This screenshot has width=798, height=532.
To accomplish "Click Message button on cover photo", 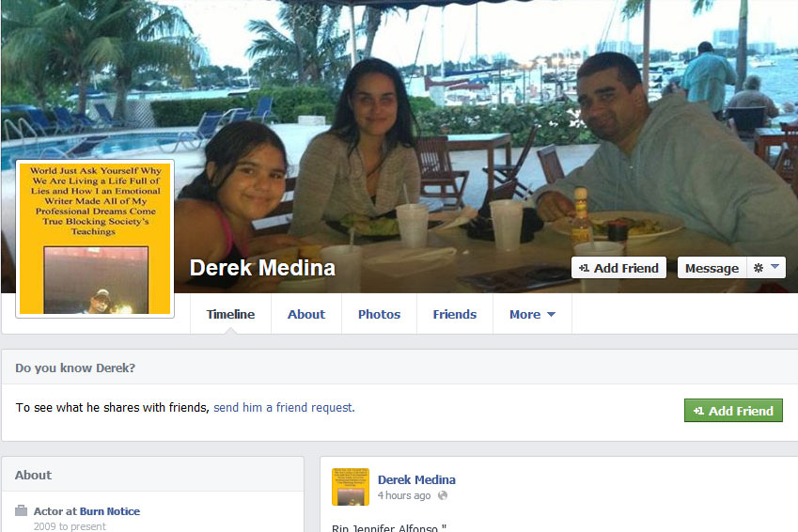I will [x=712, y=268].
